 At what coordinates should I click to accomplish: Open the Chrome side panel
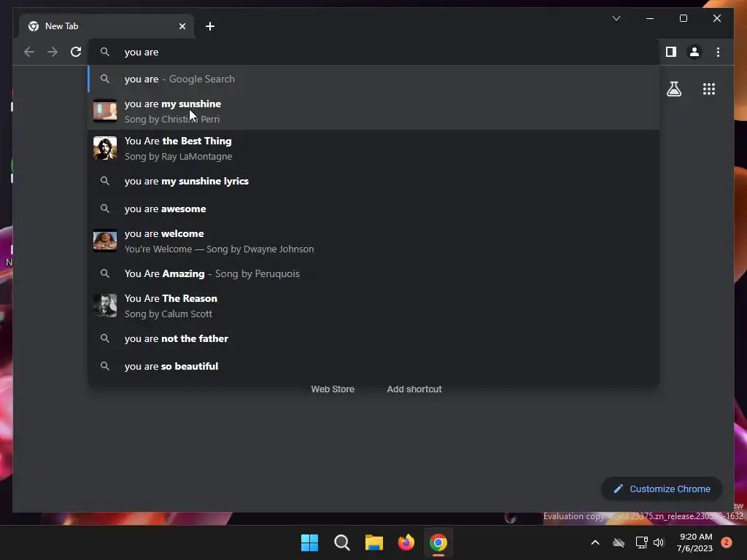pos(671,52)
